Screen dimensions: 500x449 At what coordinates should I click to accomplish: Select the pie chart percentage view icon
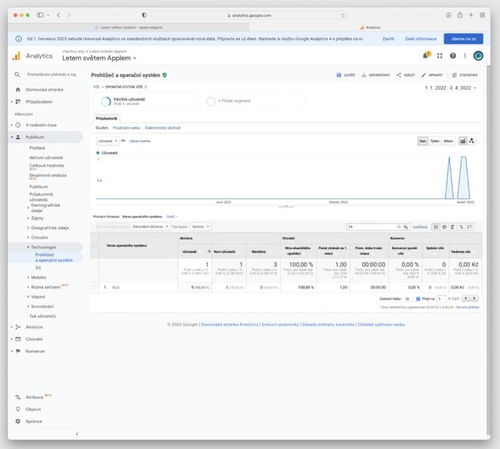coord(444,227)
